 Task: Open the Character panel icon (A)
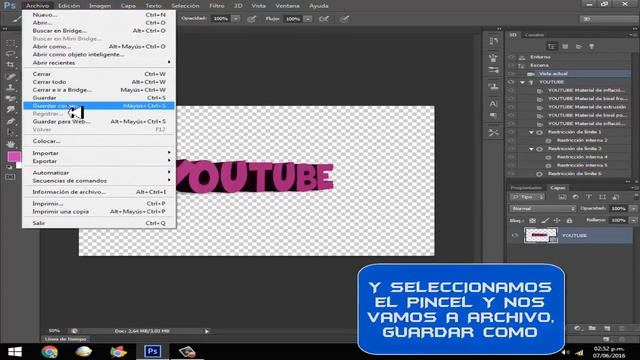(x=493, y=104)
